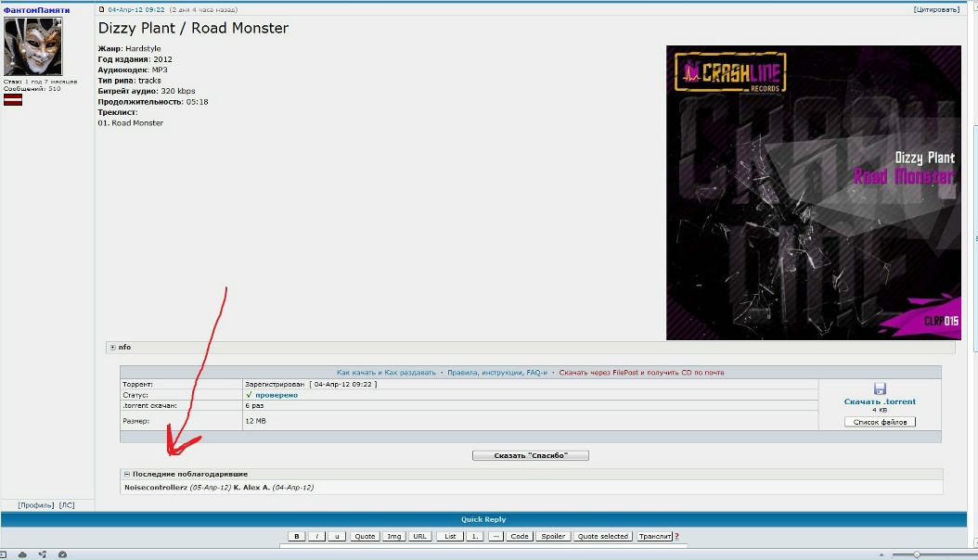Open the Цитировать quote link
The width and height of the screenshot is (978, 560).
936,9
